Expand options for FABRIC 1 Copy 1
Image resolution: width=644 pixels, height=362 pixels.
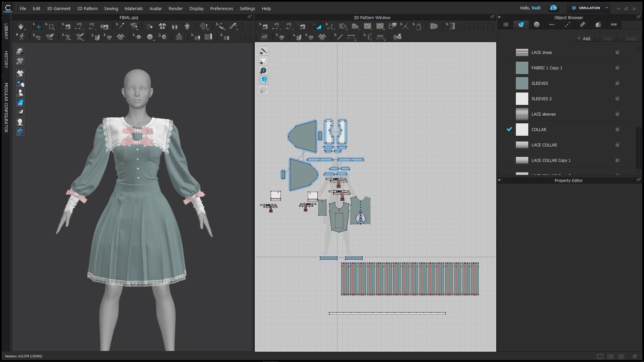pos(617,68)
